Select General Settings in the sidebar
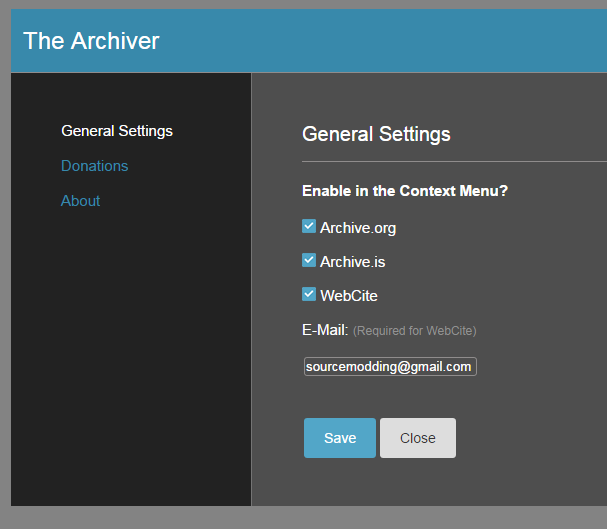Image resolution: width=607 pixels, height=529 pixels. tap(117, 131)
